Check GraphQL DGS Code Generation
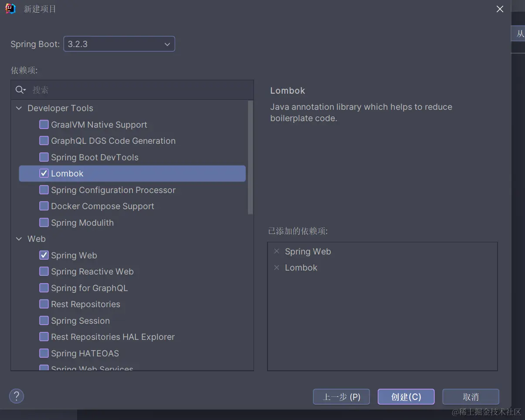 click(44, 141)
